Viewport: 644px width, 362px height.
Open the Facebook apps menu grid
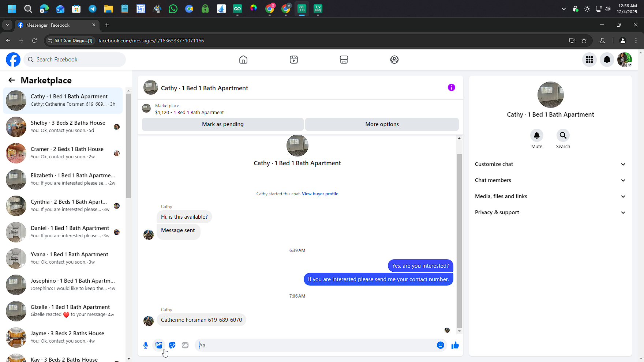tap(589, 60)
